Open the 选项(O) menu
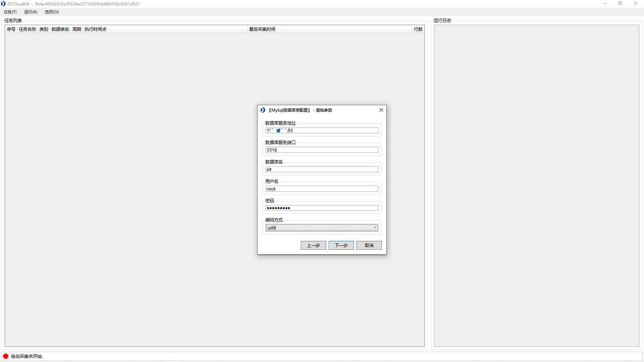Screen dimensions: 644x362 pyautogui.click(x=52, y=12)
